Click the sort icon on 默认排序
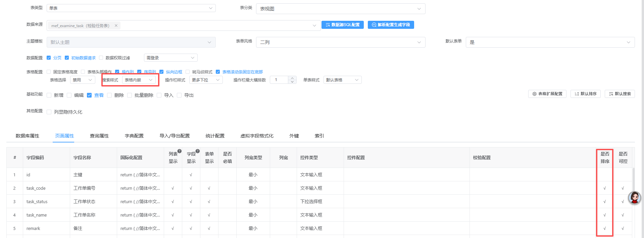The image size is (644, 238). tap(577, 94)
